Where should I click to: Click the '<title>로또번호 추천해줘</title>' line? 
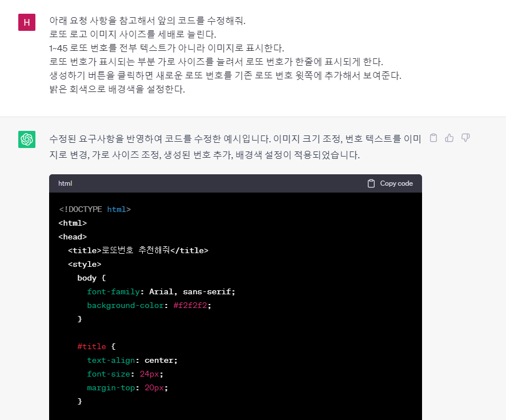click(x=138, y=250)
